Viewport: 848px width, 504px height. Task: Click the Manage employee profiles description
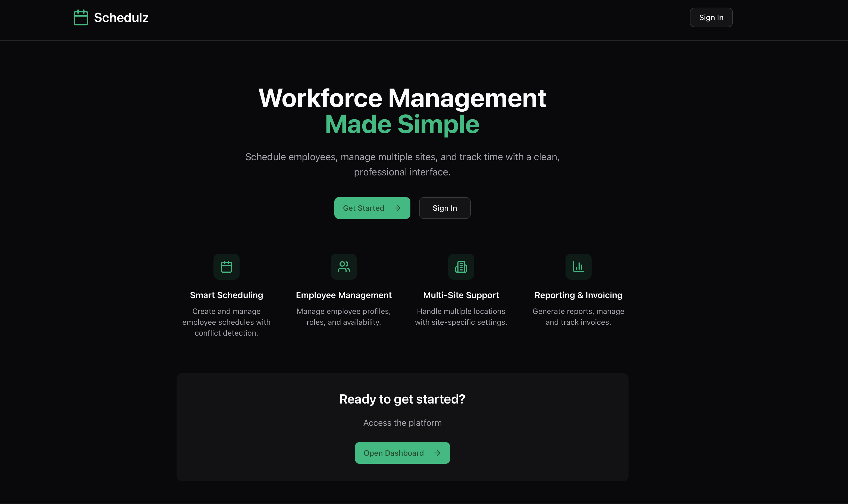coord(344,317)
